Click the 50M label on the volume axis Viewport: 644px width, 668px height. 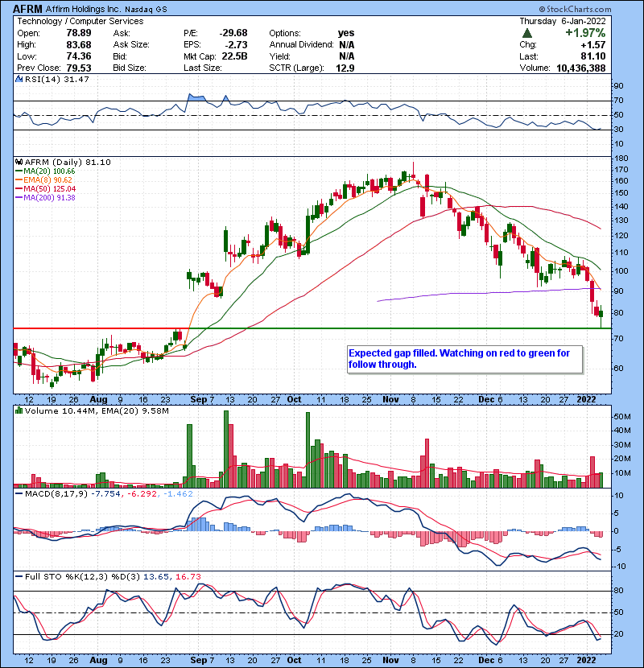click(x=621, y=417)
